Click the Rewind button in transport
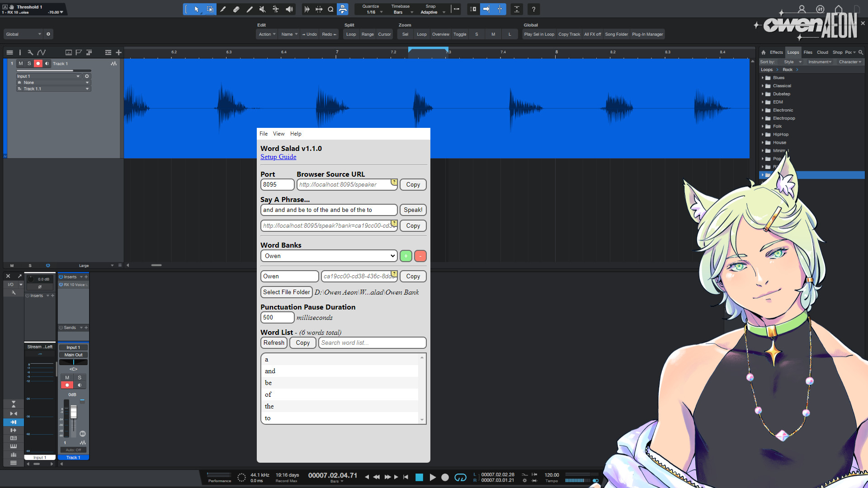Viewport: 868px width, 488px height. tap(376, 477)
